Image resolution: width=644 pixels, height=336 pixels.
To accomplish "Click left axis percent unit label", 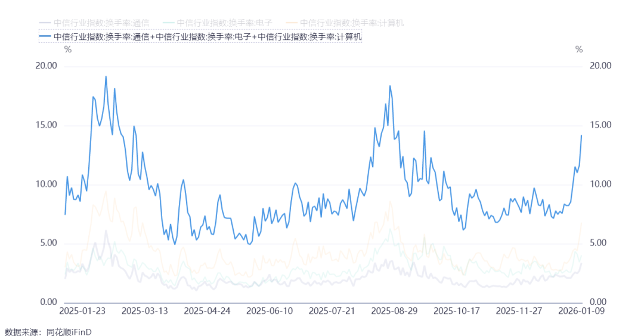I will 68,49.
